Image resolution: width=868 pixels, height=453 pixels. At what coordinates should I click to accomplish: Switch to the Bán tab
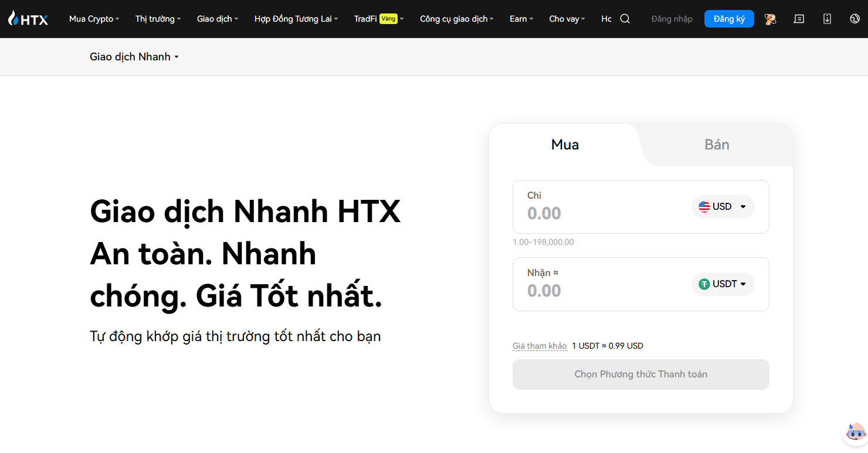[x=717, y=145]
